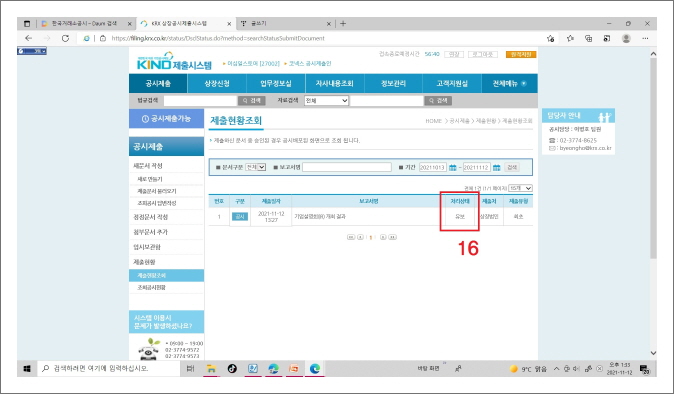Click the Windows Start button

click(x=27, y=369)
